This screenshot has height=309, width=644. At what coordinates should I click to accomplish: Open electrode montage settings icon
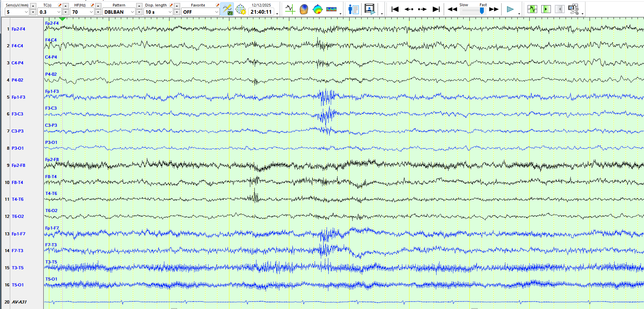tap(241, 9)
